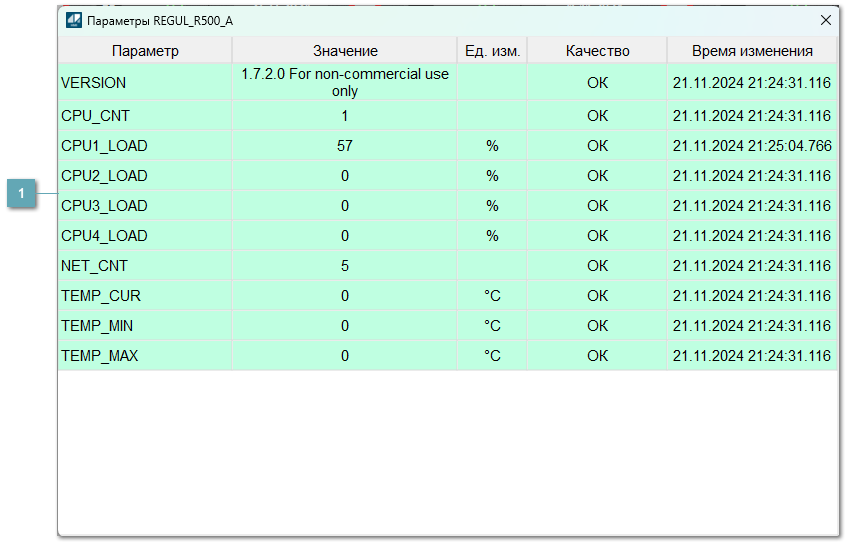This screenshot has width=852, height=545.
Task: Click the change time of CPU4_LOAD row
Action: point(752,235)
